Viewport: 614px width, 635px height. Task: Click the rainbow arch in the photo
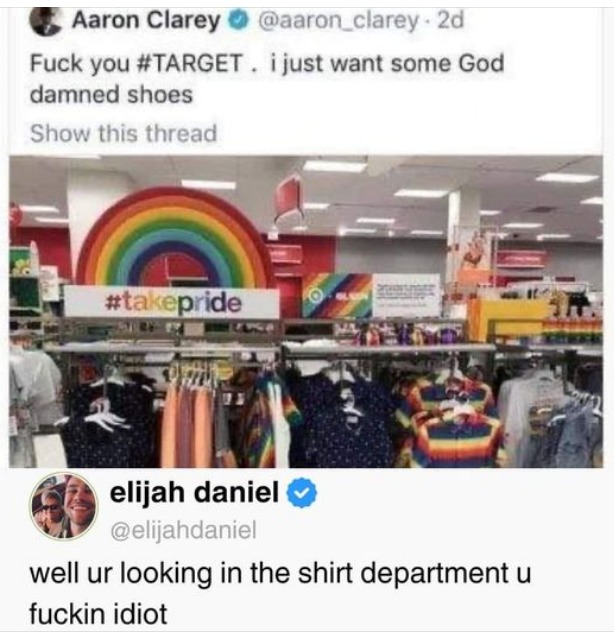[172, 239]
